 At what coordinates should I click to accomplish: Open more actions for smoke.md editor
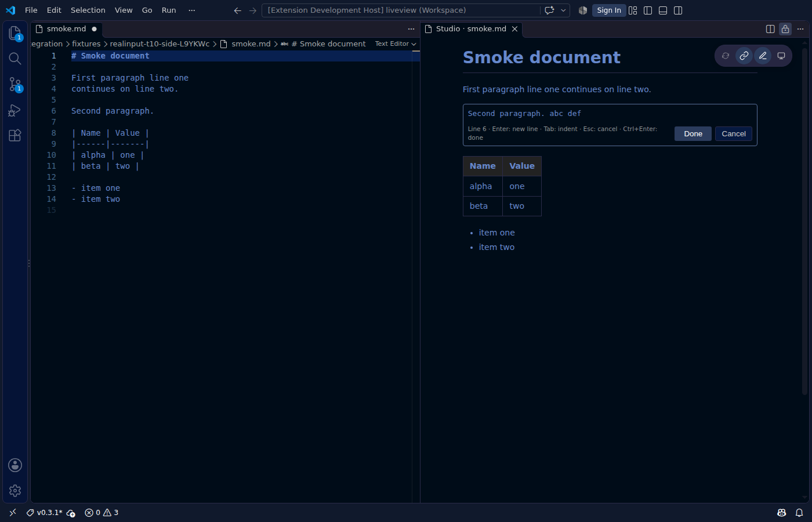click(x=411, y=29)
